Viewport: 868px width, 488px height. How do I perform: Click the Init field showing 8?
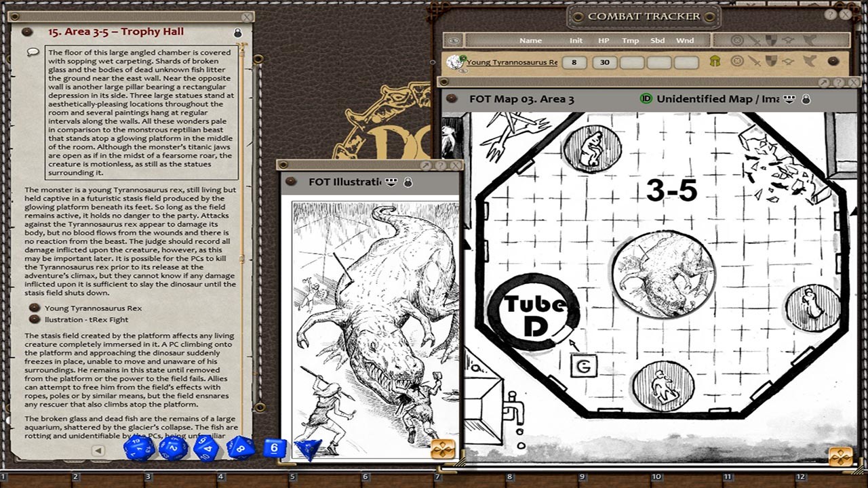pyautogui.click(x=576, y=62)
